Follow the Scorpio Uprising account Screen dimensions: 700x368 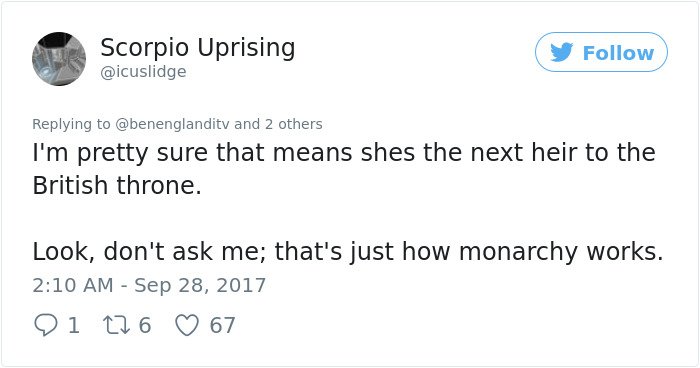tap(601, 52)
